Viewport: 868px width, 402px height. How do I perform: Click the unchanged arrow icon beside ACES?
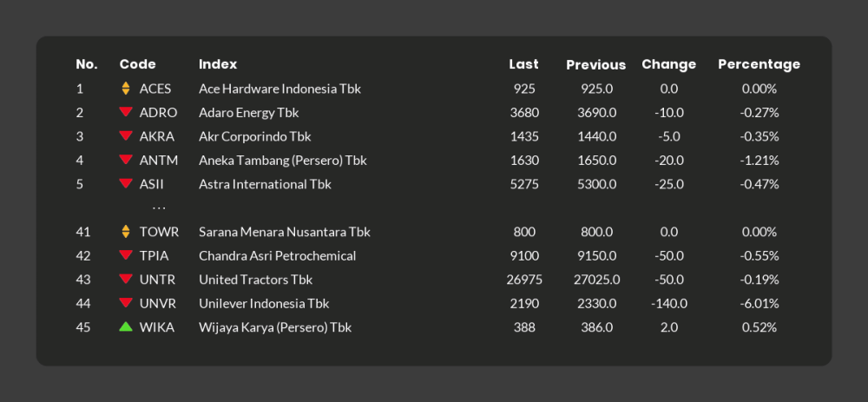[126, 89]
